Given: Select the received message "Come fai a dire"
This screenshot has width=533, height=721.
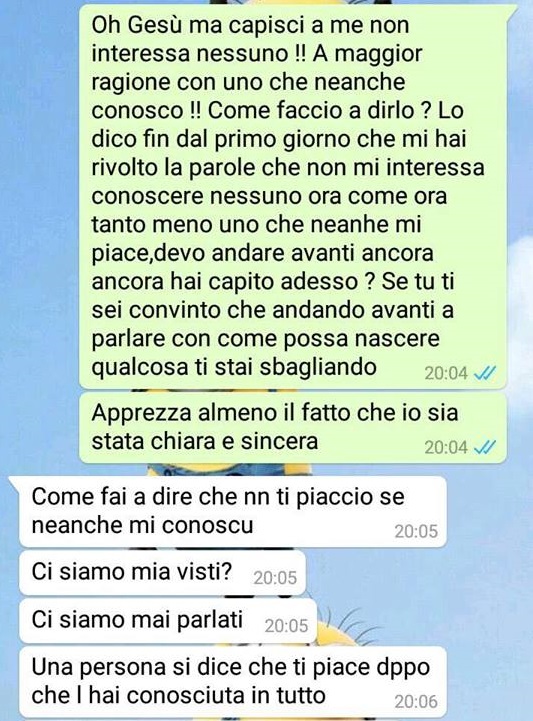Looking at the screenshot, I should [229, 512].
